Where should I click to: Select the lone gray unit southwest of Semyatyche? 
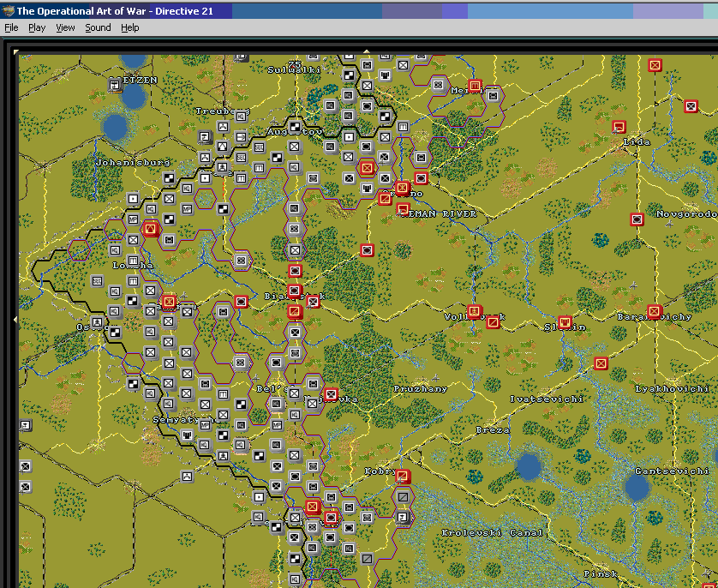pyautogui.click(x=187, y=477)
